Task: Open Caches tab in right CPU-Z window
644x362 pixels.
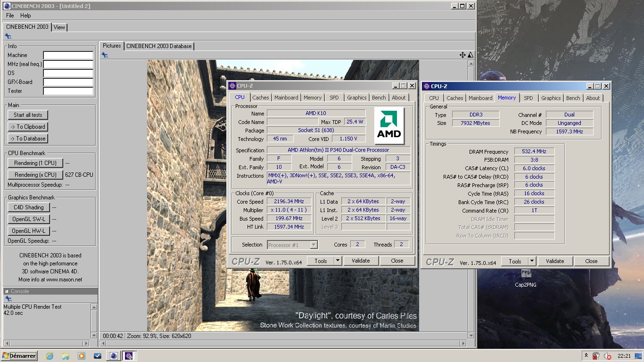Action: 454,98
